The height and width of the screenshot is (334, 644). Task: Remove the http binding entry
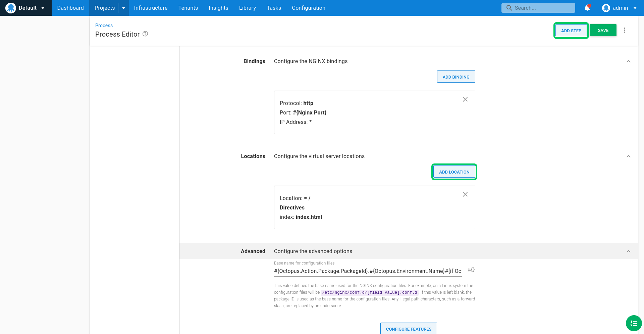point(465,99)
